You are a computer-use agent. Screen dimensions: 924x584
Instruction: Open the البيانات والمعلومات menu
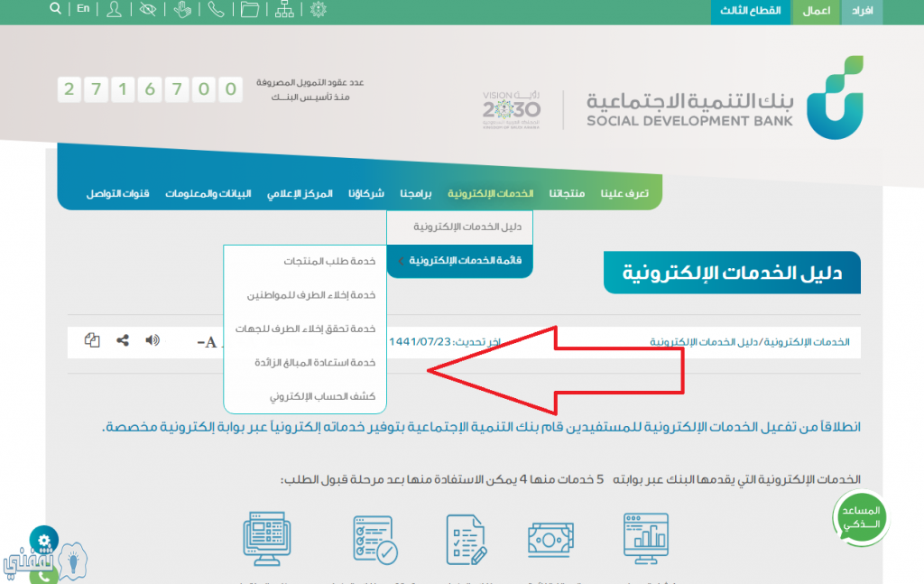click(x=208, y=193)
